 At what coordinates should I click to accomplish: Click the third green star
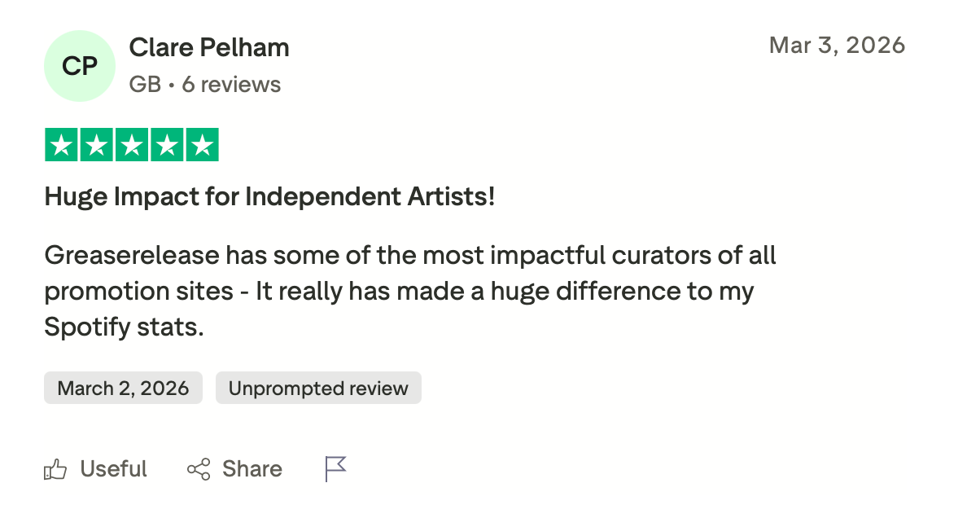(132, 145)
